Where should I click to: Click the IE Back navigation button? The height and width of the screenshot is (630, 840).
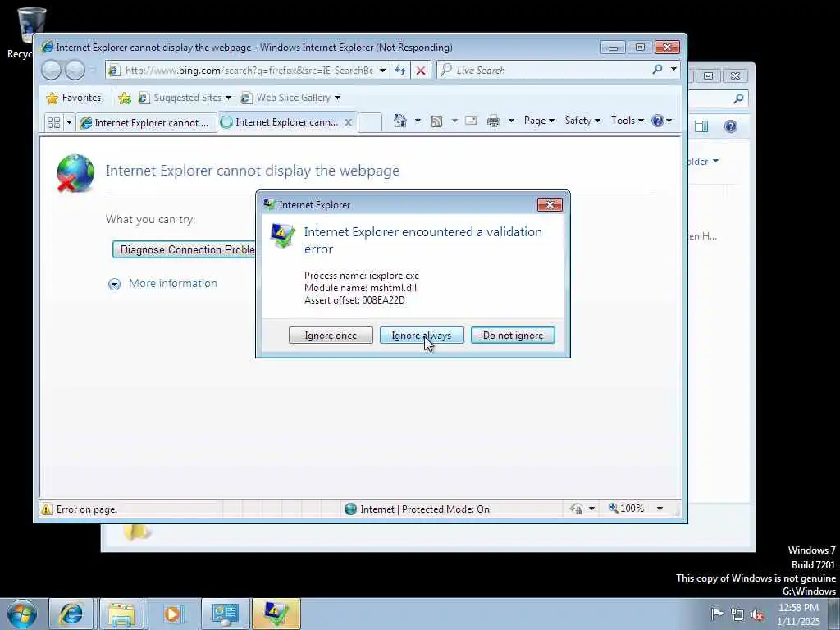(52, 71)
